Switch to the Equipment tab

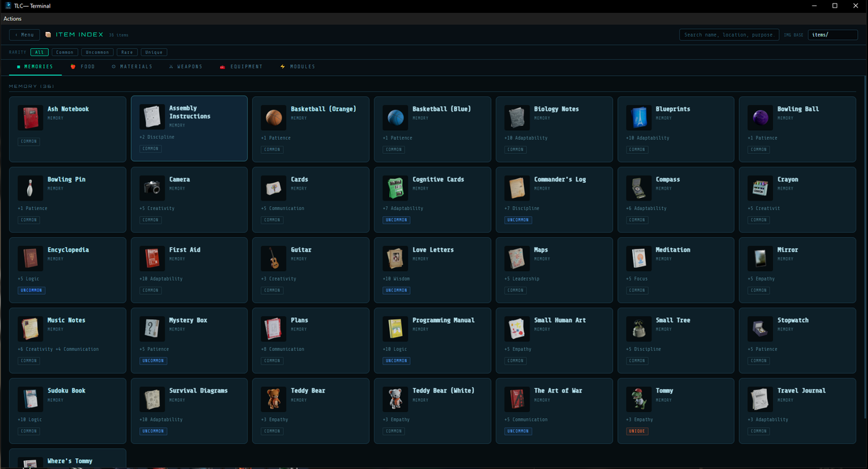(241, 66)
